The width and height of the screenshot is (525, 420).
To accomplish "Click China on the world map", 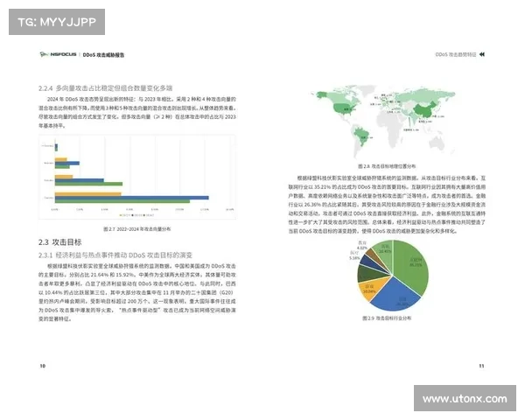I will click(425, 109).
